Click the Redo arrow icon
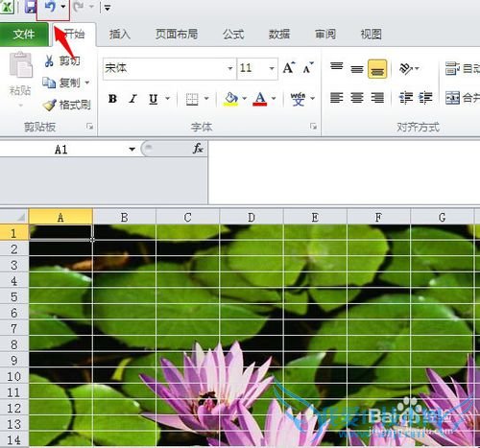 coord(79,7)
